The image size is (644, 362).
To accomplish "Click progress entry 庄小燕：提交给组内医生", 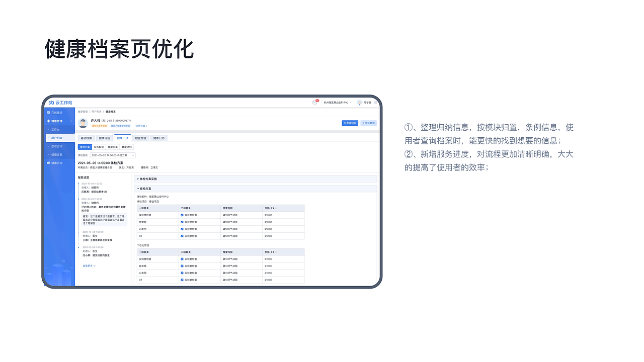I will 96,255.
